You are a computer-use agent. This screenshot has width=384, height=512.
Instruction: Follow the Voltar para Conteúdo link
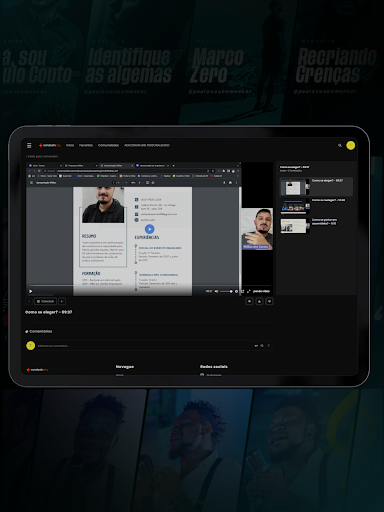point(42,156)
